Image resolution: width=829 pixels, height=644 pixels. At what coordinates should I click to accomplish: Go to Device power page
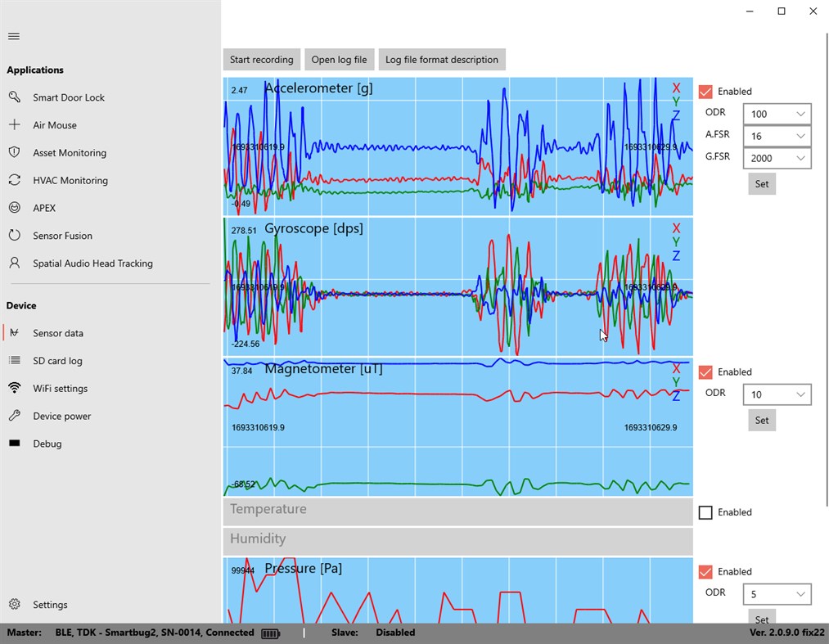tap(62, 417)
